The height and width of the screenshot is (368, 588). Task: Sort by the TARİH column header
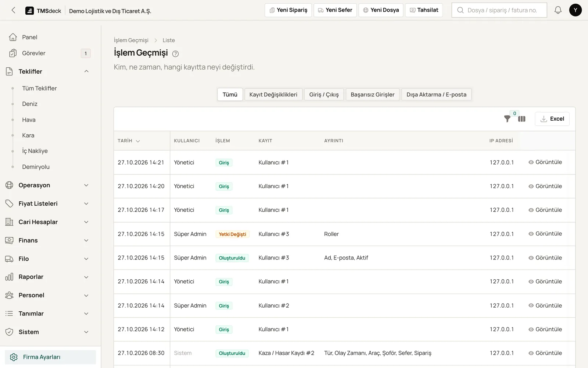129,141
